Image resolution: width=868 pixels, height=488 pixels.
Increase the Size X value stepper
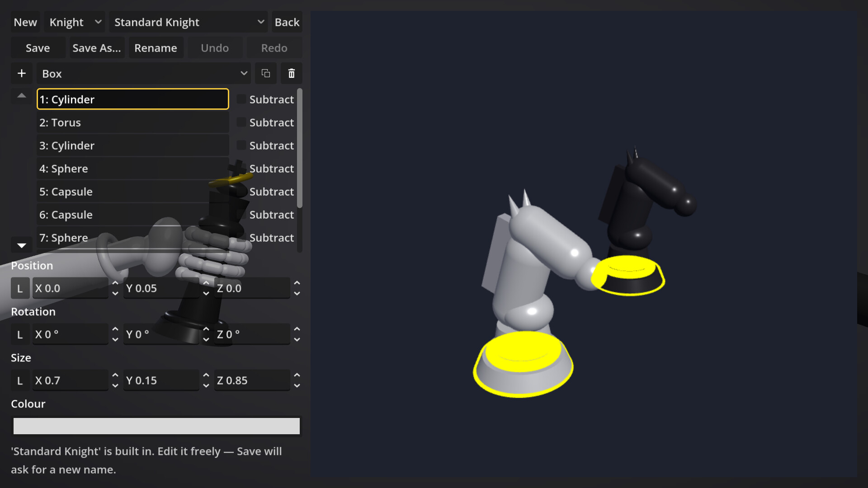(115, 375)
